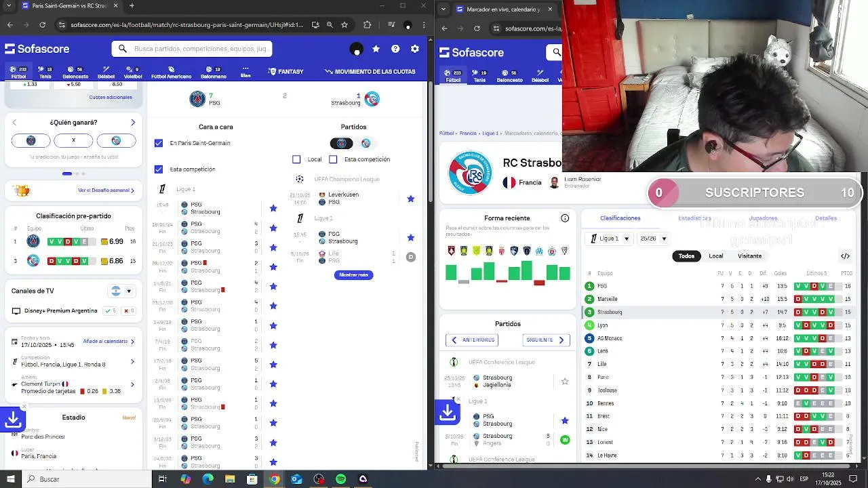Screen dimensions: 868x488
Task: Open Spotify from taskbar
Action: tap(340, 479)
